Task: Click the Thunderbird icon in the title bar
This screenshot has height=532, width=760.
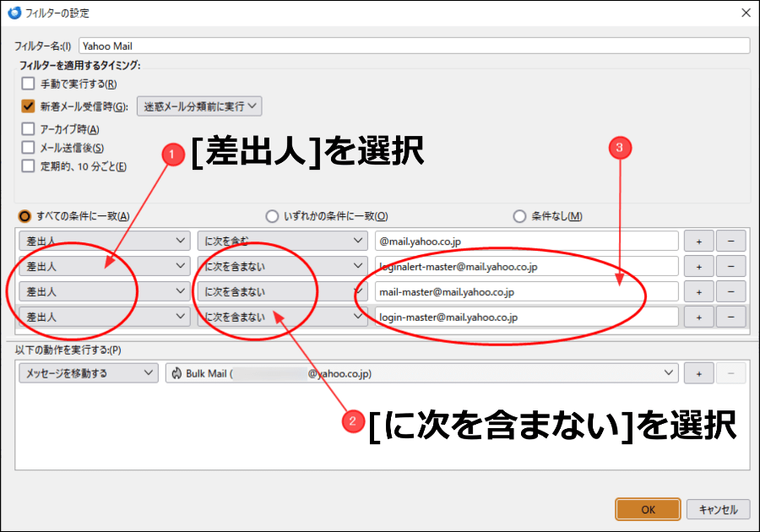Action: point(14,13)
